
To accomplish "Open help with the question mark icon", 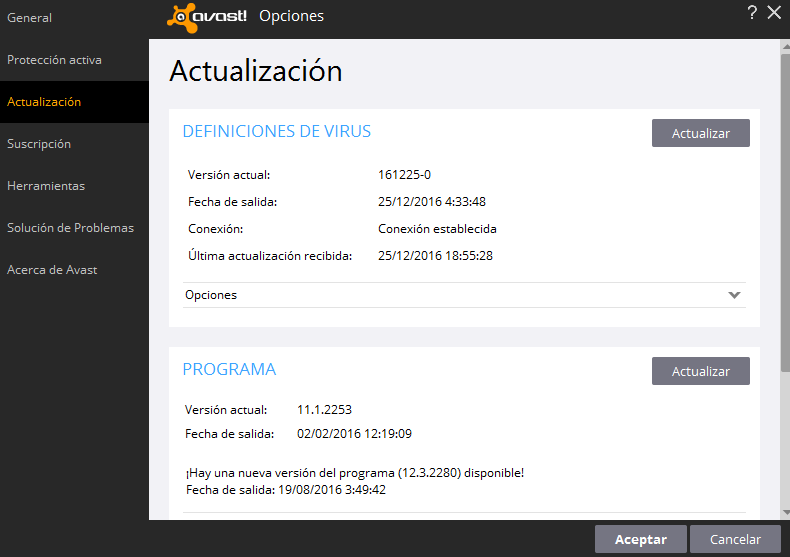I will (752, 13).
